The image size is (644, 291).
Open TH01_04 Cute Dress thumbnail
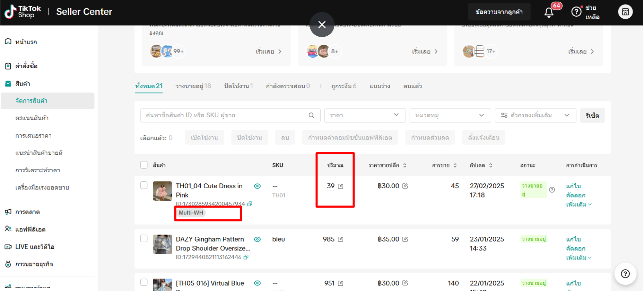tap(163, 191)
